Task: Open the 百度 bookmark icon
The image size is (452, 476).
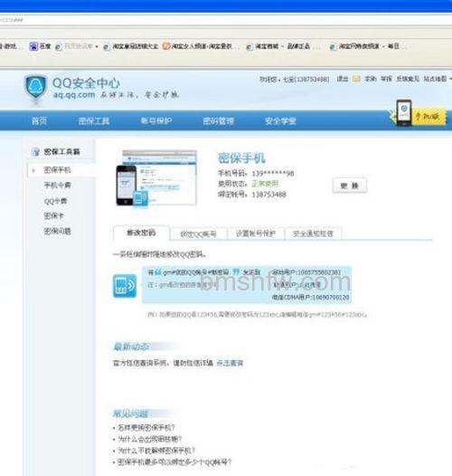Action: tap(33, 46)
